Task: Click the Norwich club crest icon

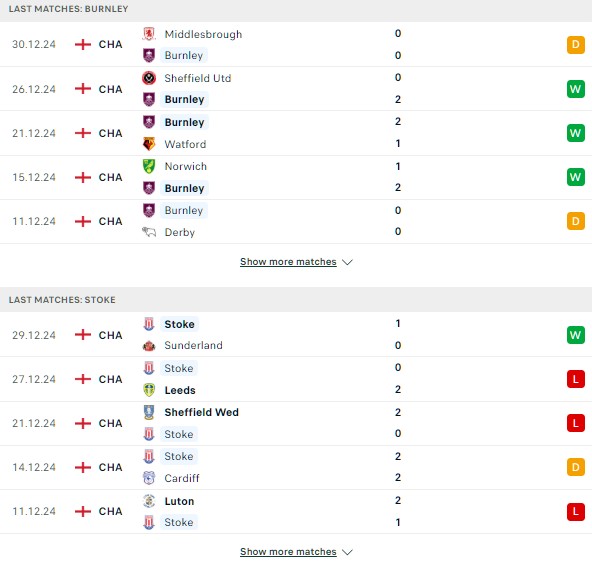Action: coord(149,166)
